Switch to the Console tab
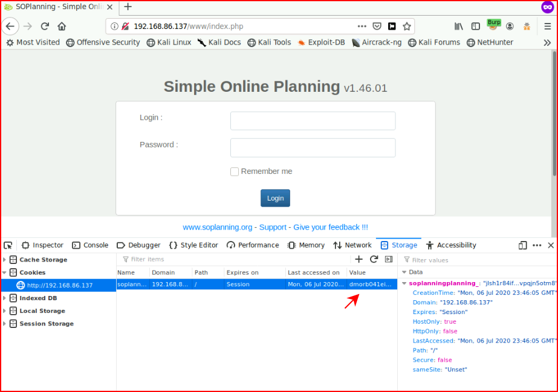Image resolution: width=558 pixels, height=392 pixels. (90, 245)
